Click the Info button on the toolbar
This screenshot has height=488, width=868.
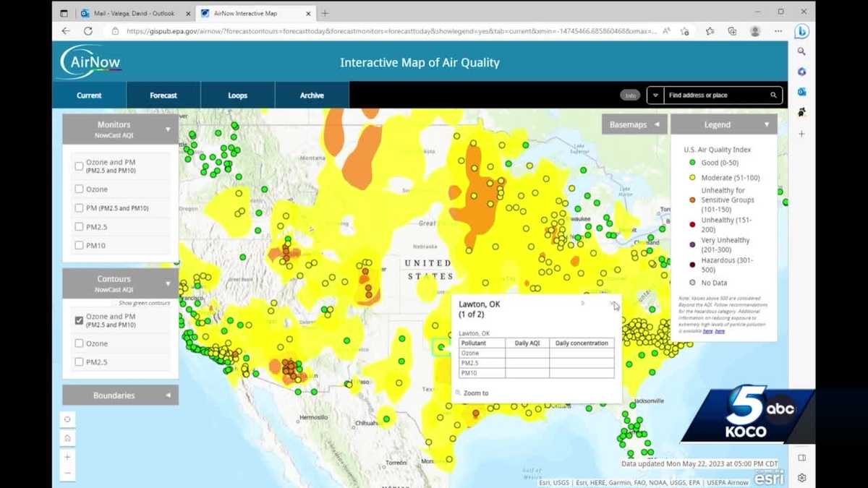pyautogui.click(x=629, y=95)
